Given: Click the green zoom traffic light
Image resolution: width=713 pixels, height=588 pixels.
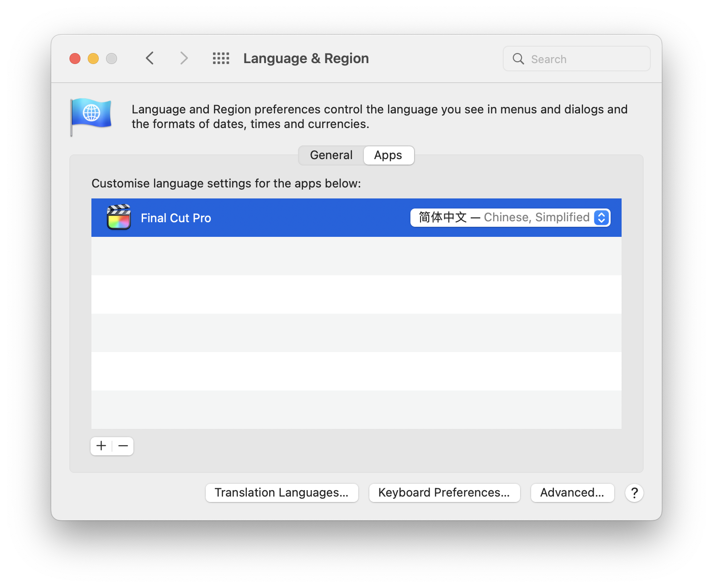Looking at the screenshot, I should (111, 58).
